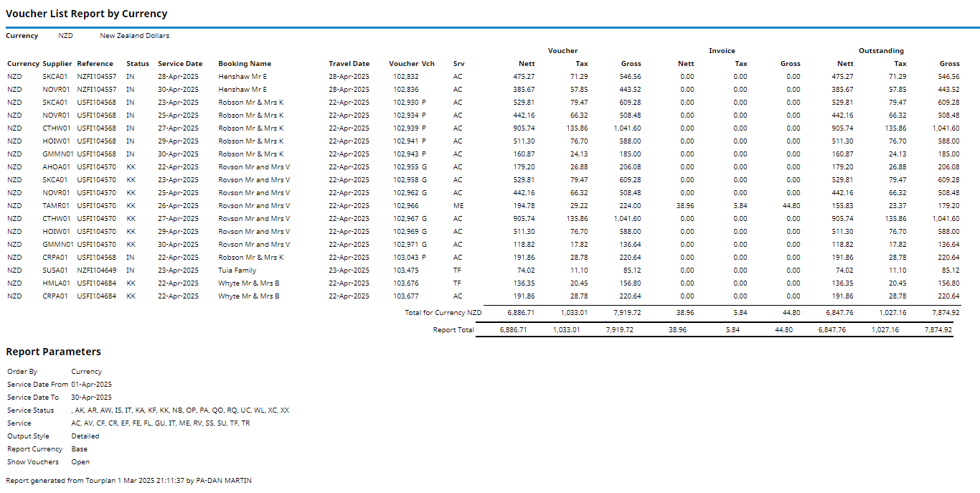
Task: Select the Service Date column header
Action: (x=180, y=64)
